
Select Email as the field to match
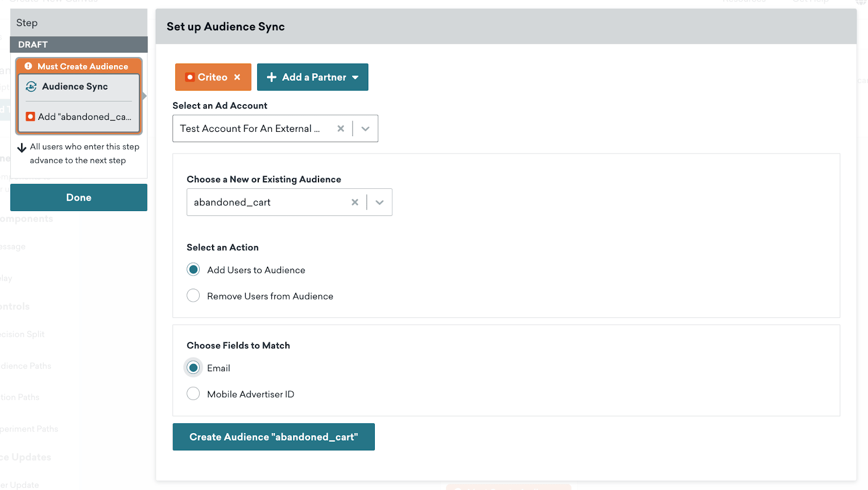click(193, 368)
